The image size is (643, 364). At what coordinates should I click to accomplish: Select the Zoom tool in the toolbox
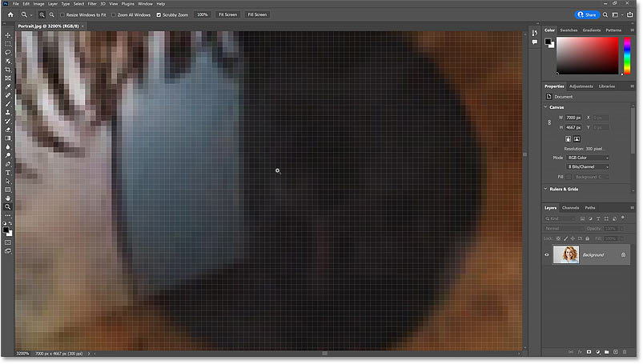click(x=8, y=207)
